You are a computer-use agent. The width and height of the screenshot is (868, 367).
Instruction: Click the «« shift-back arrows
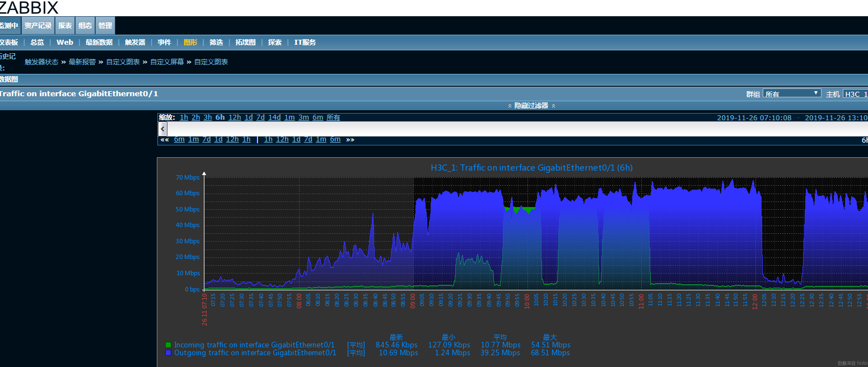tap(165, 139)
